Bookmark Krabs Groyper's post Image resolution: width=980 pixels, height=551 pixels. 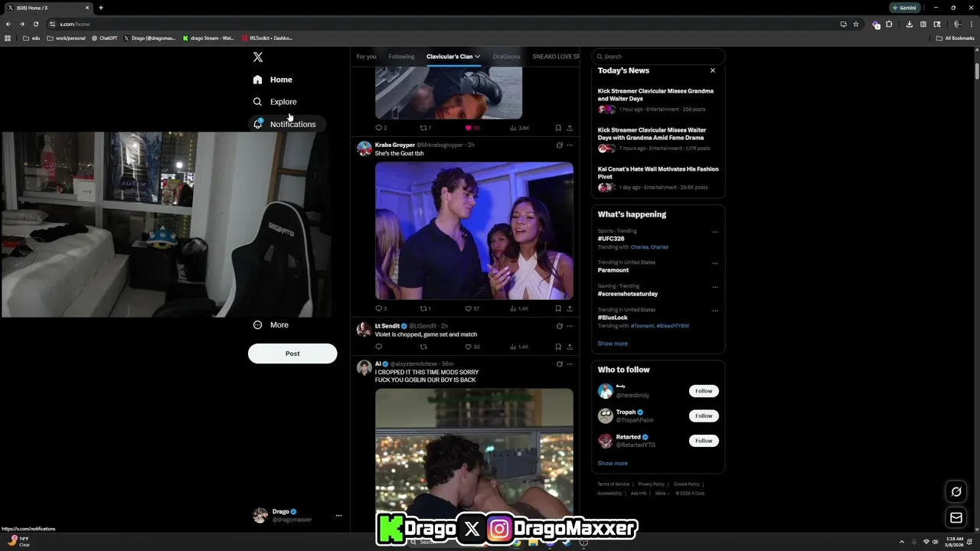(558, 308)
